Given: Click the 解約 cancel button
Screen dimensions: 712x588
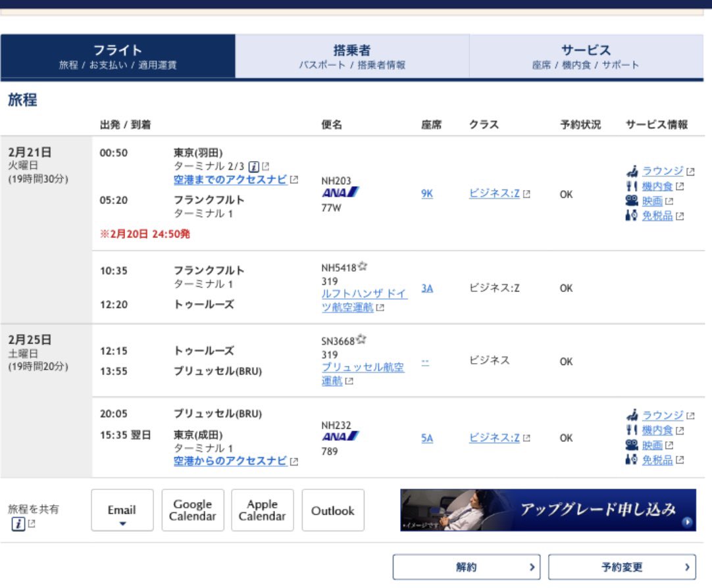Looking at the screenshot, I should tap(467, 567).
